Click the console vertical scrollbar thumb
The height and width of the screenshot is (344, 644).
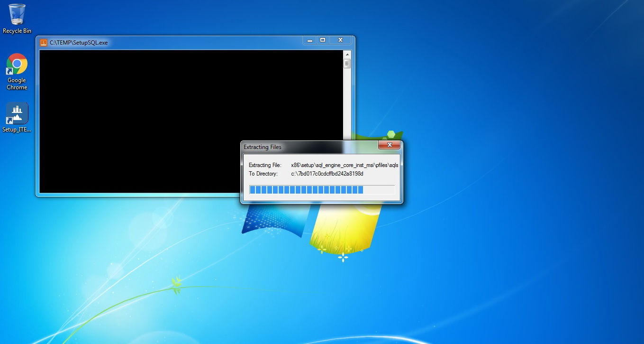347,64
